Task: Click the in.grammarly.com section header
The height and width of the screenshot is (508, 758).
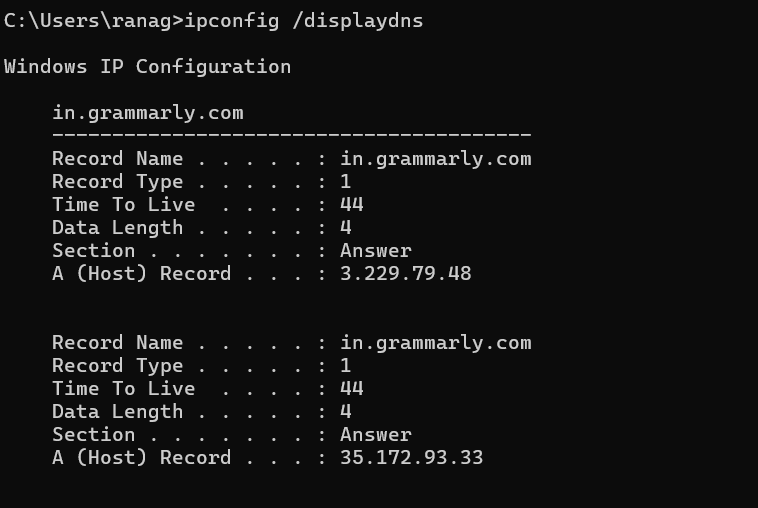Action: [x=148, y=113]
